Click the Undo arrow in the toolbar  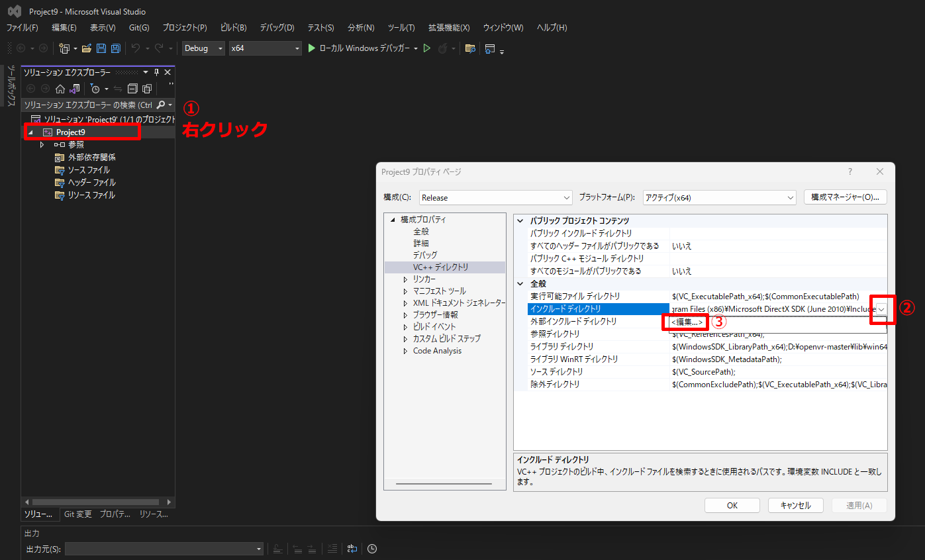136,48
